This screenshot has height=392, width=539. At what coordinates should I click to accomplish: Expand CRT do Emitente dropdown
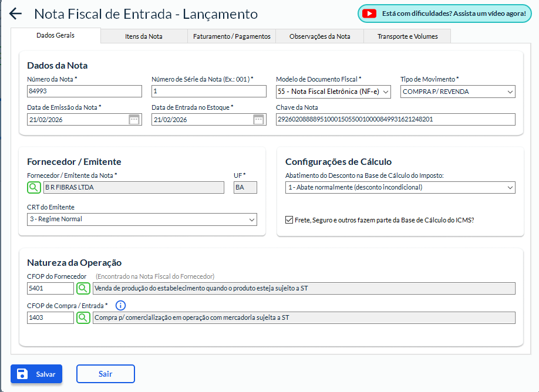[142, 219]
